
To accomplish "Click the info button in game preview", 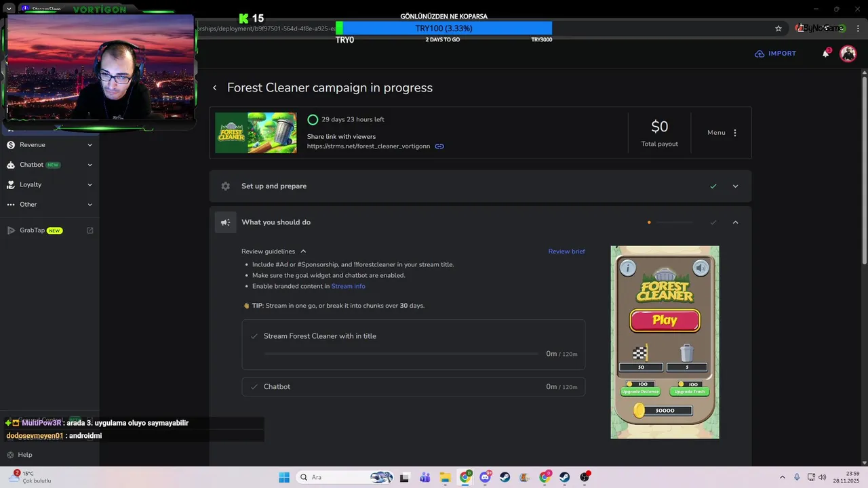I will pyautogui.click(x=628, y=268).
